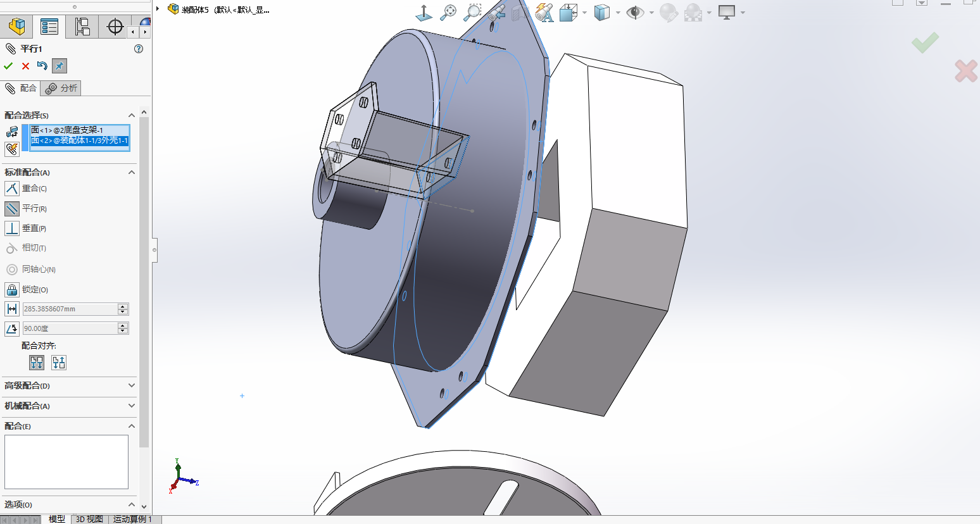Collapse the 配合(E) section
The height and width of the screenshot is (524, 980).
(132, 426)
